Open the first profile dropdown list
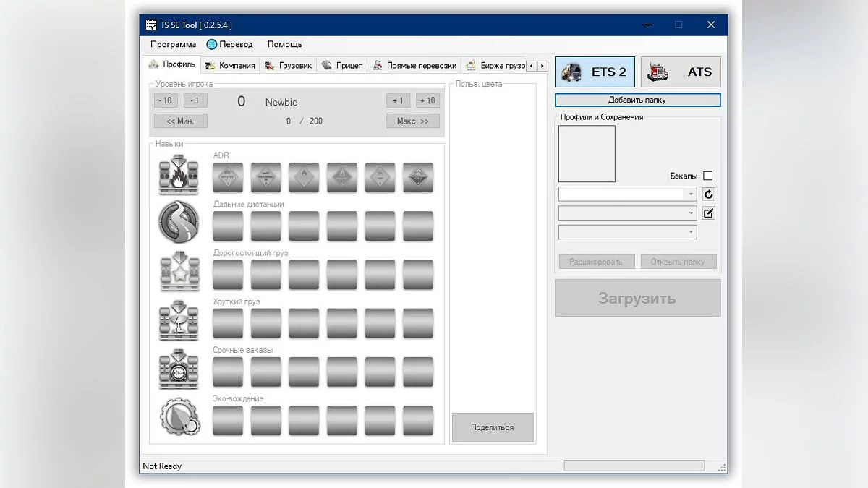Viewport: 868px width, 488px height. 691,194
